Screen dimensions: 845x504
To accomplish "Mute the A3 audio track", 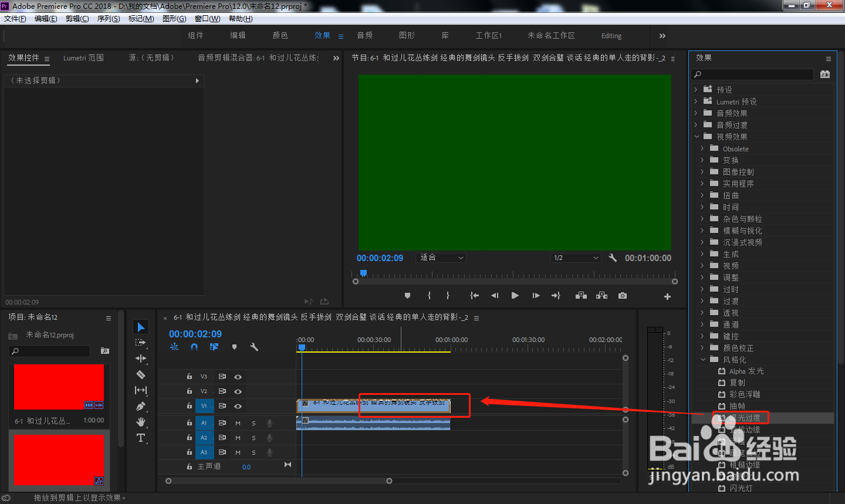I will (x=238, y=452).
